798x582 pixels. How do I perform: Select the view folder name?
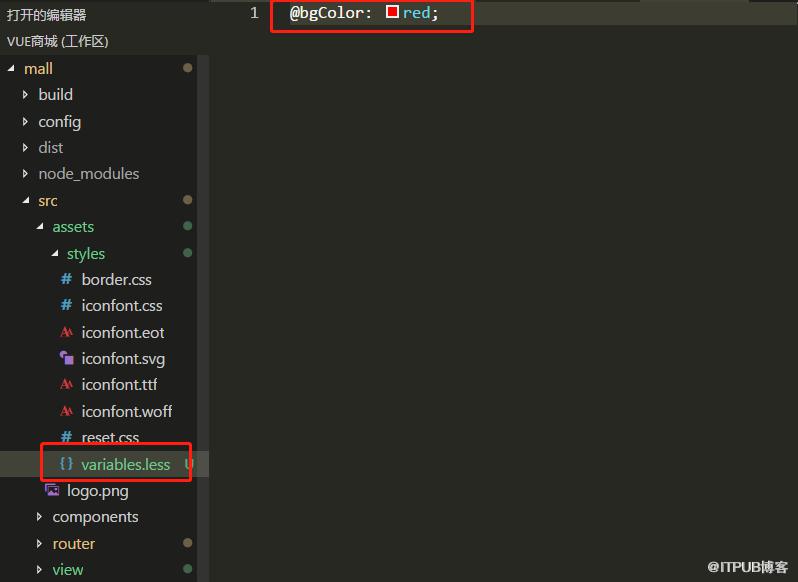68,570
